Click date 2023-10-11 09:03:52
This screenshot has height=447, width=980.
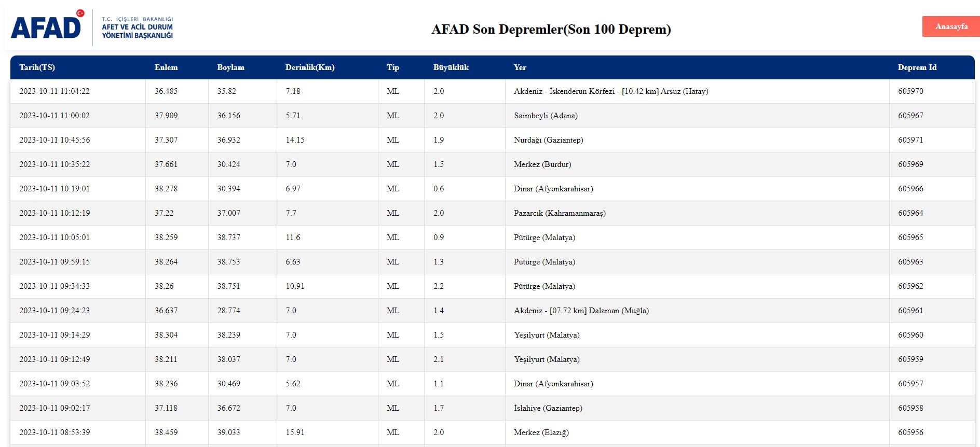pyautogui.click(x=55, y=384)
